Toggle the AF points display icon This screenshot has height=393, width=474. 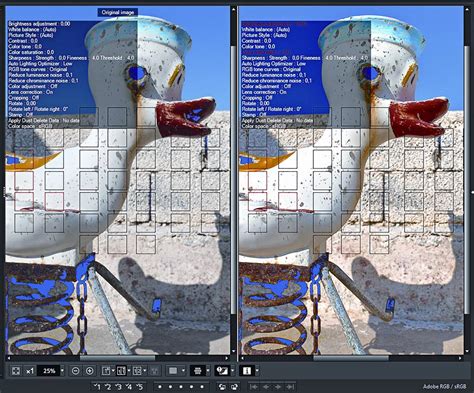click(x=197, y=371)
